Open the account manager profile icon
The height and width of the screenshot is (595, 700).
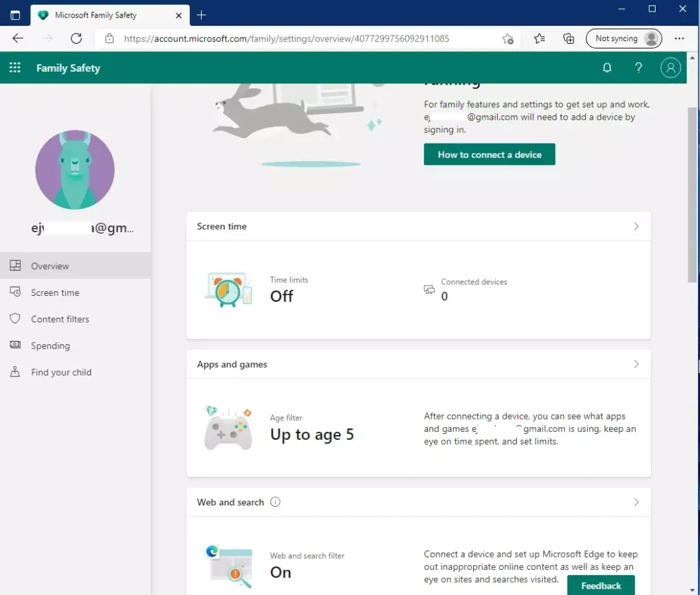point(670,68)
